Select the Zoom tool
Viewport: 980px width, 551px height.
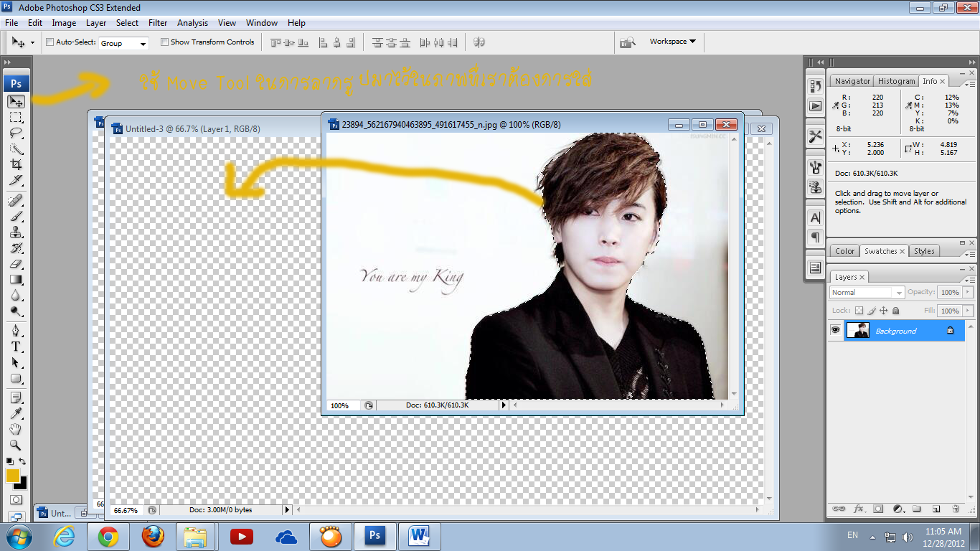(16, 445)
